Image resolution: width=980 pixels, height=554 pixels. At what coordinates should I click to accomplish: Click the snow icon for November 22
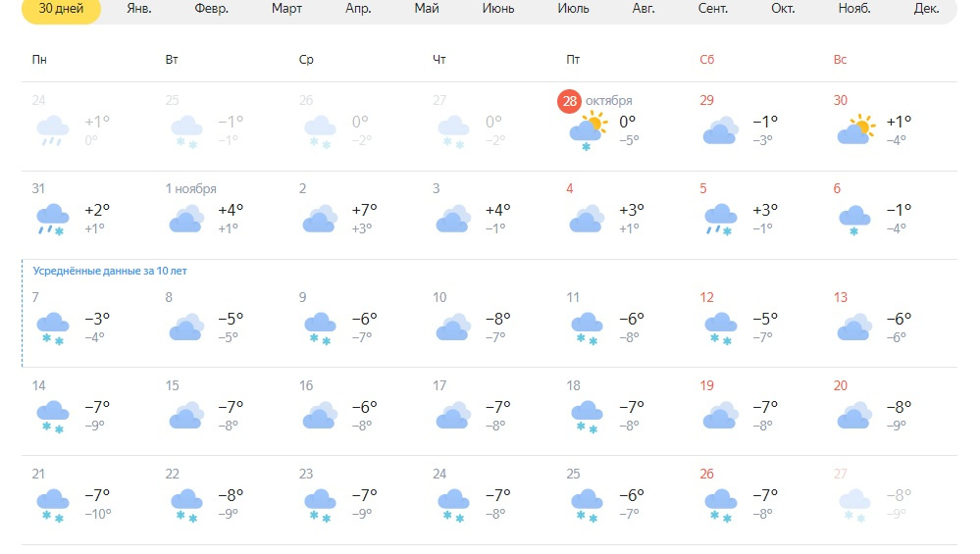tap(186, 506)
